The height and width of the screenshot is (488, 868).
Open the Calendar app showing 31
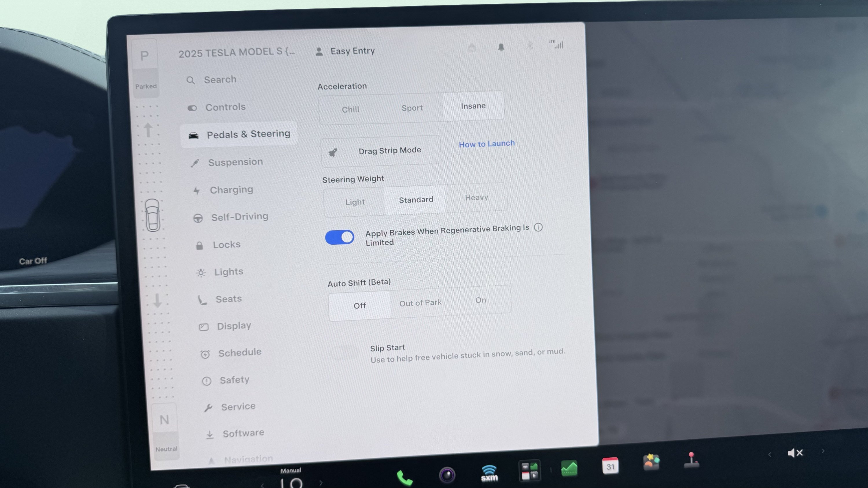point(610,466)
